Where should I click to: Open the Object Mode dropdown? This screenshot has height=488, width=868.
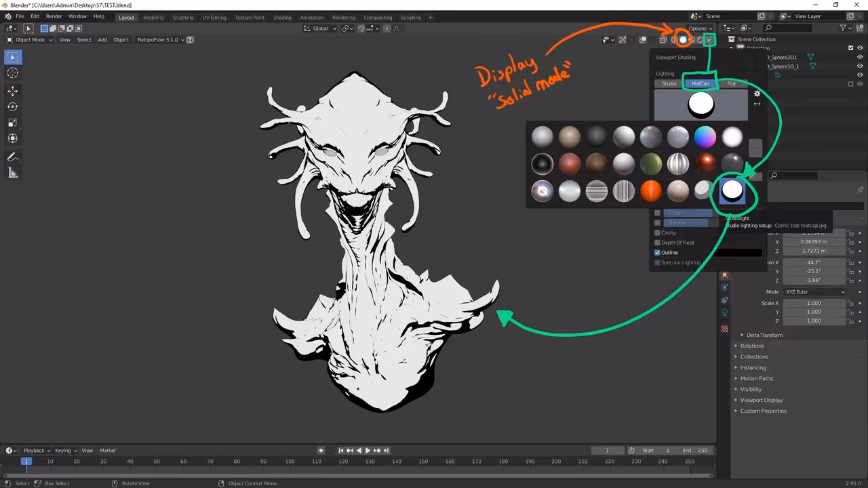[x=30, y=40]
